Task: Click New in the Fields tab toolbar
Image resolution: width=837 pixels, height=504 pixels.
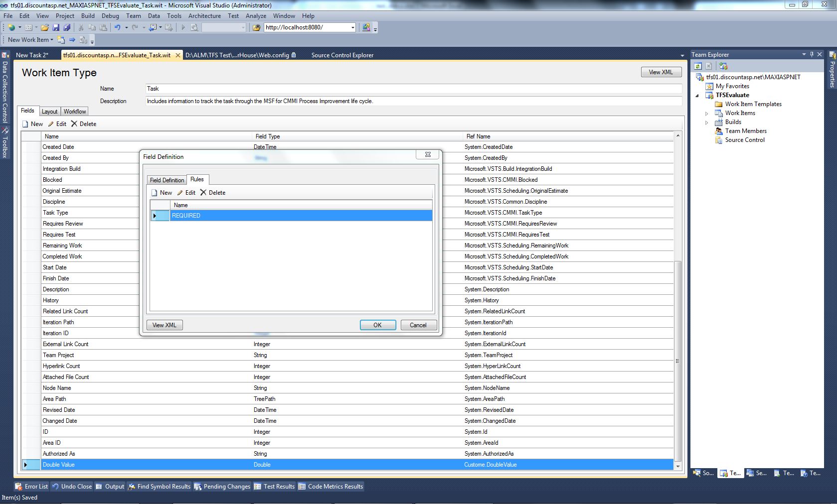Action: 32,124
